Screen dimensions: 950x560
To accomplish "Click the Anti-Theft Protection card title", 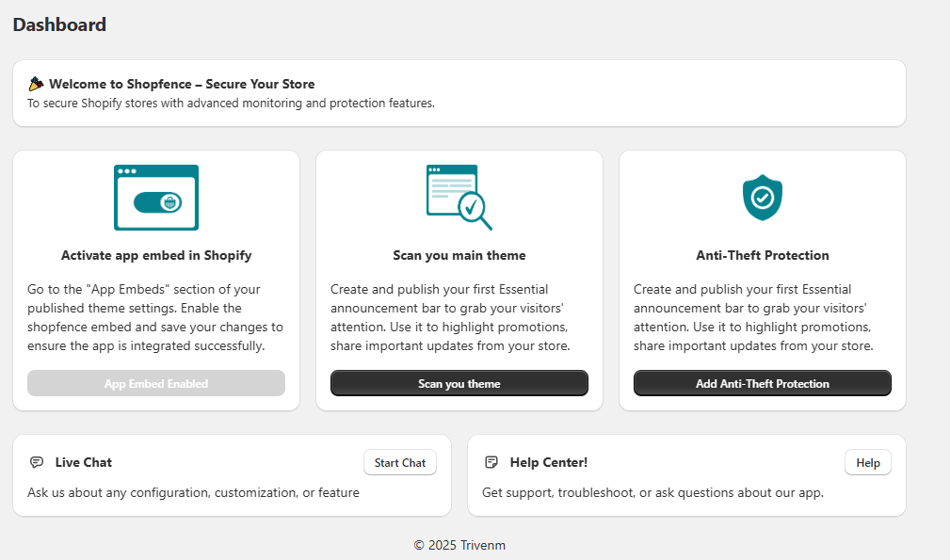I will point(763,255).
